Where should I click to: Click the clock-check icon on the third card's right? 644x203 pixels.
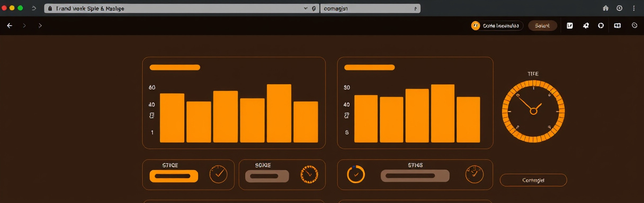474,174
